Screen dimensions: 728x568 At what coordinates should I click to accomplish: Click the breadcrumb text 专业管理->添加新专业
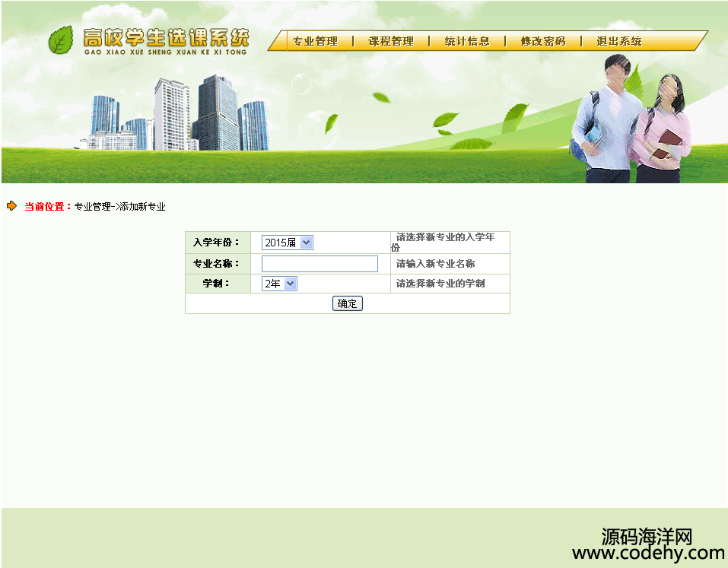click(x=119, y=207)
